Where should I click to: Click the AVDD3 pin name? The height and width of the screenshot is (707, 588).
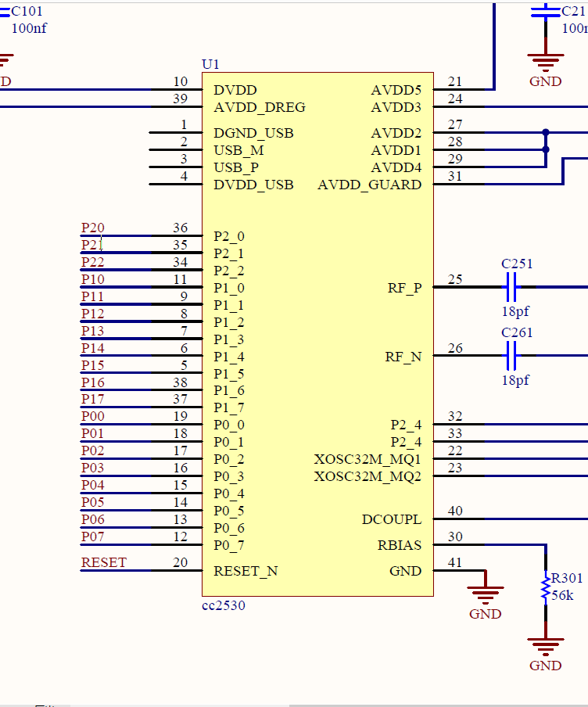396,107
